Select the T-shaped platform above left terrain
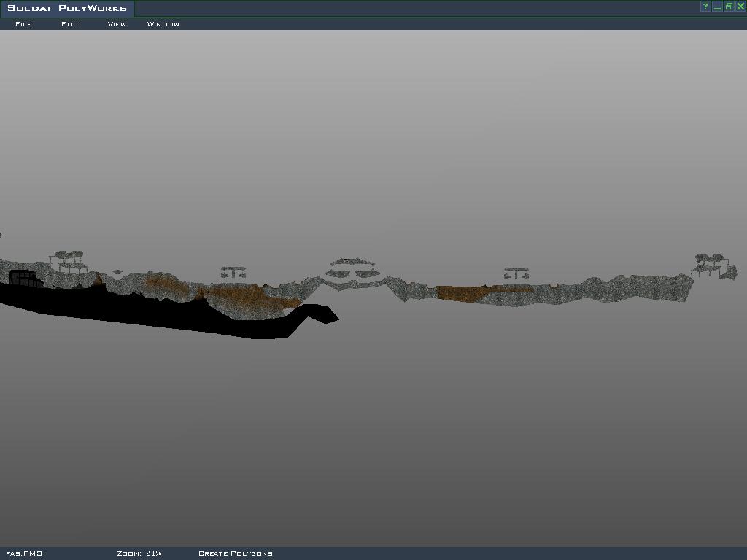The width and height of the screenshot is (747, 560). click(x=233, y=273)
